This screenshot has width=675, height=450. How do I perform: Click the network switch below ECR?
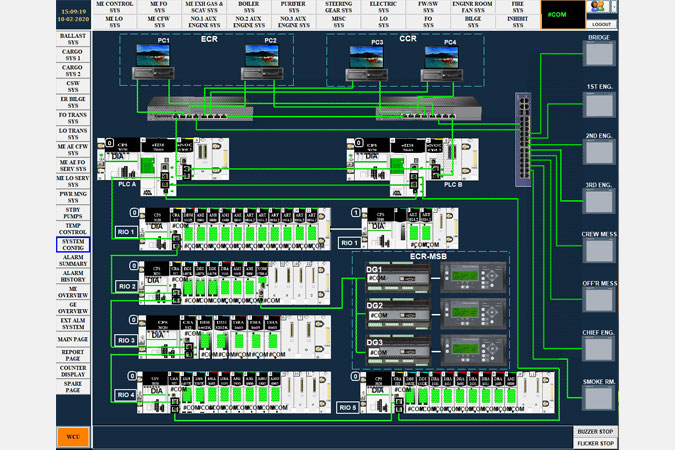pos(200,109)
